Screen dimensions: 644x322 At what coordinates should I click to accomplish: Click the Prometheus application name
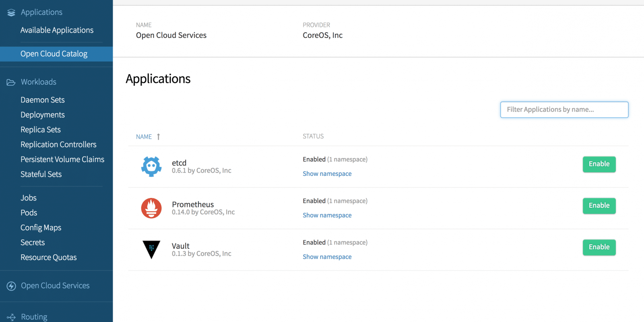(193, 204)
